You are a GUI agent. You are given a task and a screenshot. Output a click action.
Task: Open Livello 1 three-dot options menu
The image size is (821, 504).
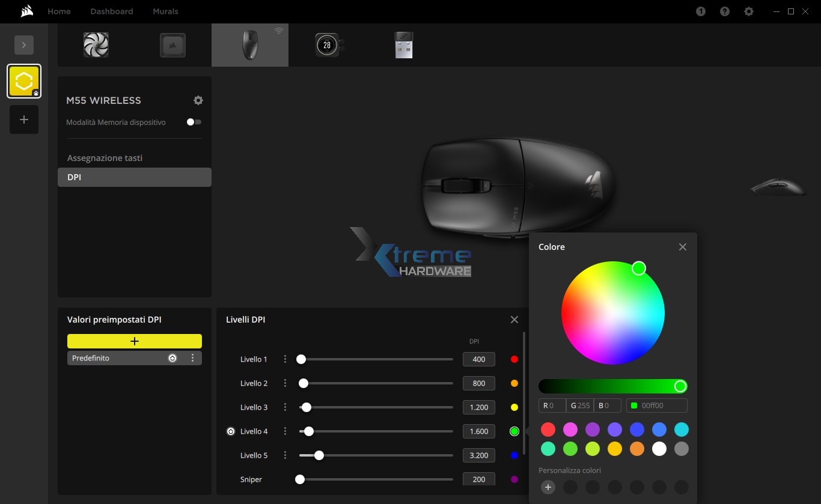pyautogui.click(x=285, y=359)
